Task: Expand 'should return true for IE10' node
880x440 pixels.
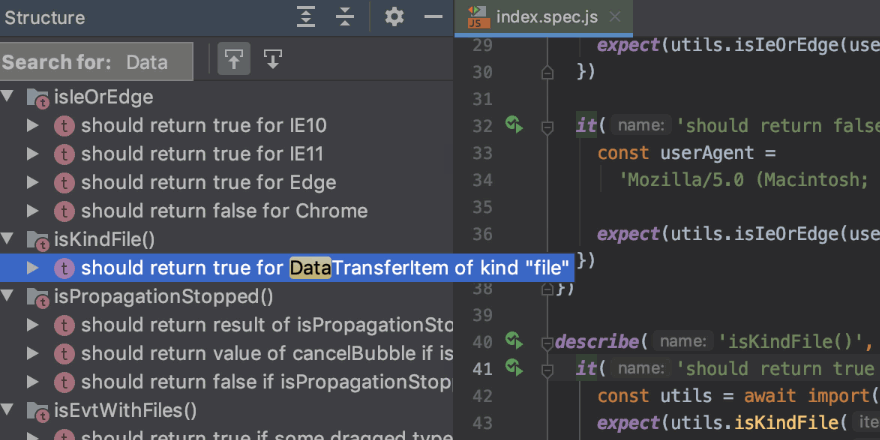Action: (x=33, y=125)
